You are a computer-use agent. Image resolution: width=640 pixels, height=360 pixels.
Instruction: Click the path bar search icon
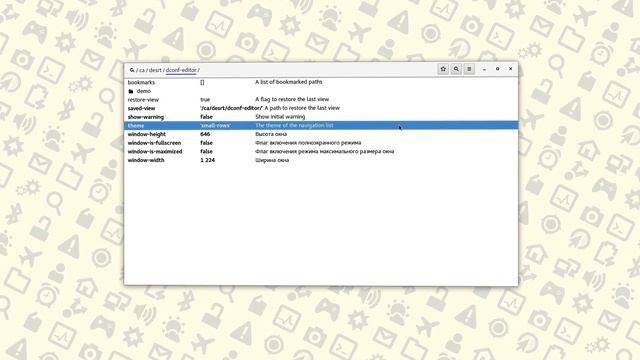click(x=132, y=70)
